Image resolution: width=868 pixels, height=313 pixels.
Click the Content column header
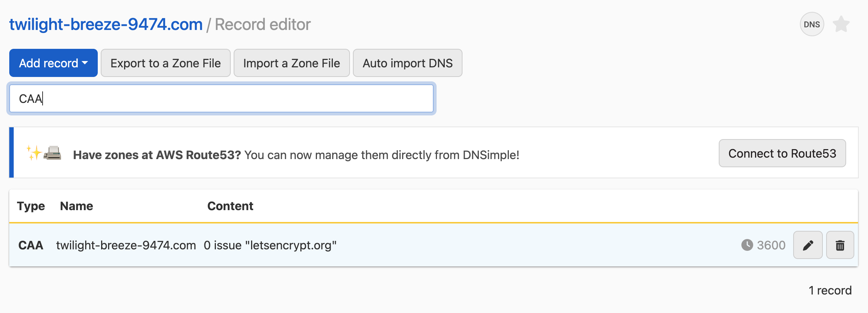[230, 206]
